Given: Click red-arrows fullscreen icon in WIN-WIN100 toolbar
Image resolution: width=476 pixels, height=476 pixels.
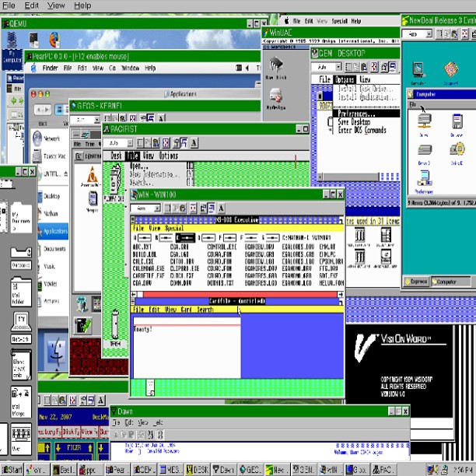Looking at the screenshot, I should [x=193, y=208].
